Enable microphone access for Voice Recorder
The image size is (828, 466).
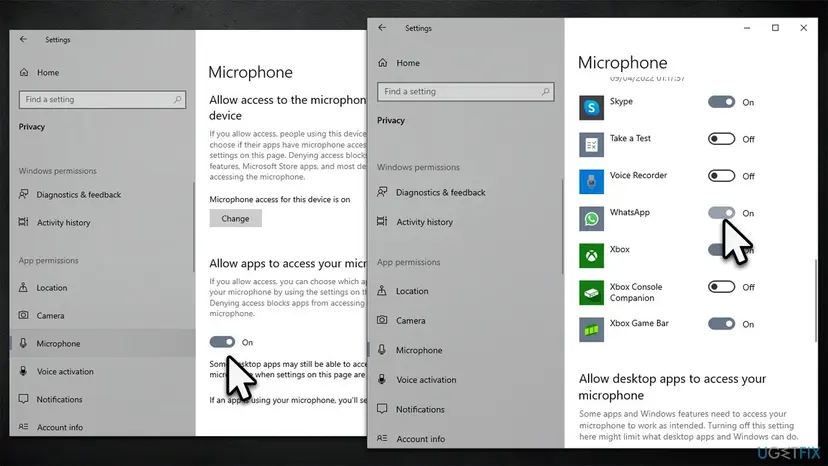[721, 176]
